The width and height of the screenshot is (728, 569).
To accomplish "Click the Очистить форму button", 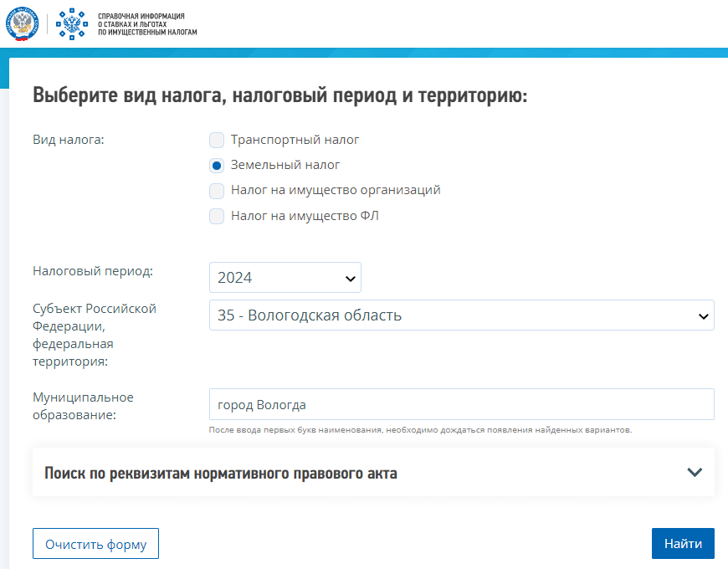I will pyautogui.click(x=95, y=543).
